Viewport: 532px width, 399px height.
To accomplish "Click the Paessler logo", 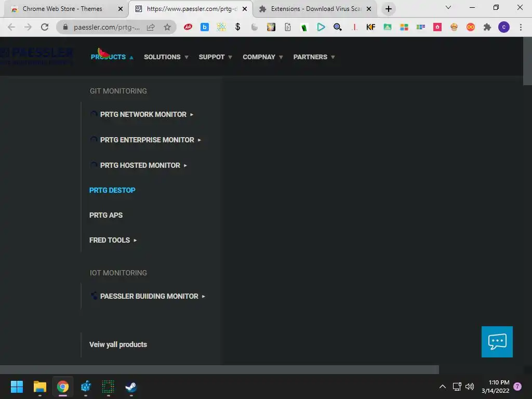I will (x=36, y=56).
